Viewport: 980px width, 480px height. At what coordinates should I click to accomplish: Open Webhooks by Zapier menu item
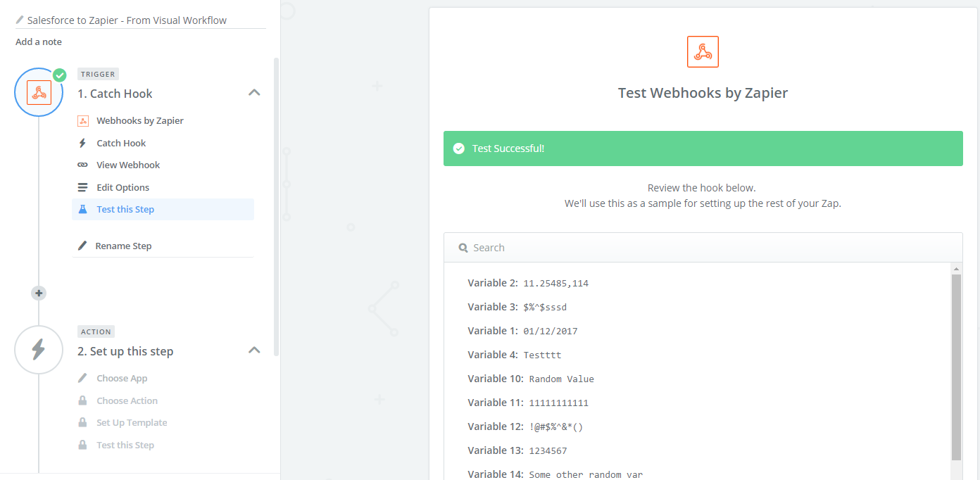pyautogui.click(x=139, y=120)
